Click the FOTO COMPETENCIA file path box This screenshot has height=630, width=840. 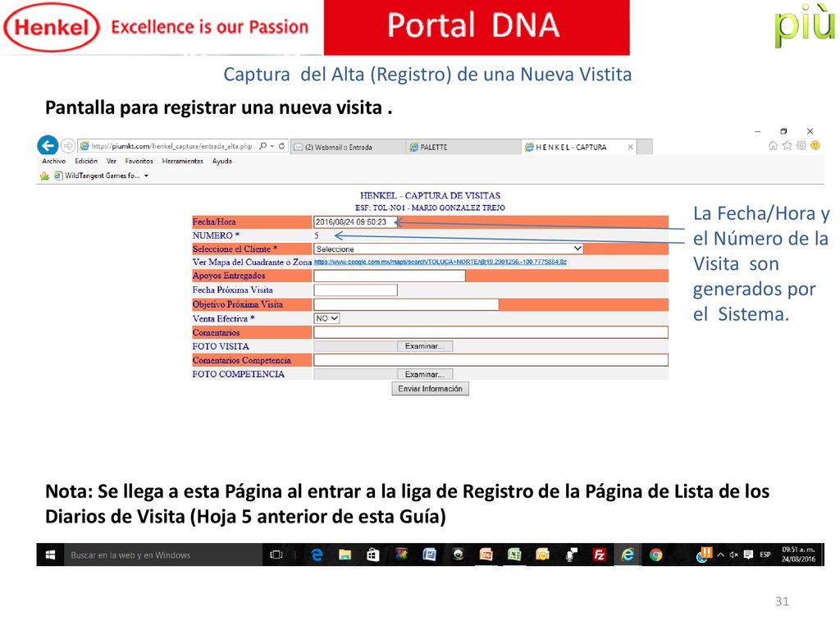click(356, 374)
